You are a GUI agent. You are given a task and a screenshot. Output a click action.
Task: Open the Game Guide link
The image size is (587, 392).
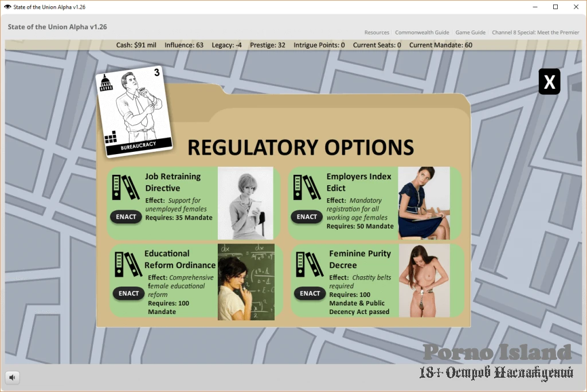[470, 33]
